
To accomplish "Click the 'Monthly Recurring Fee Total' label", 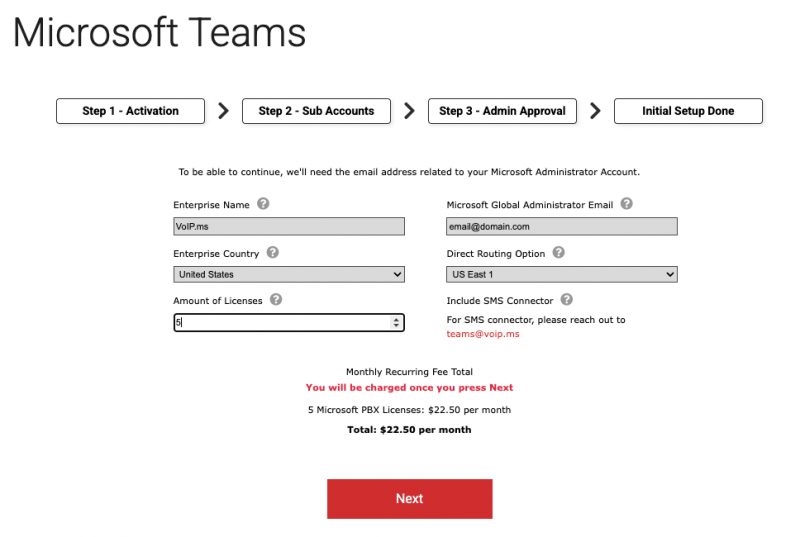I will [409, 372].
